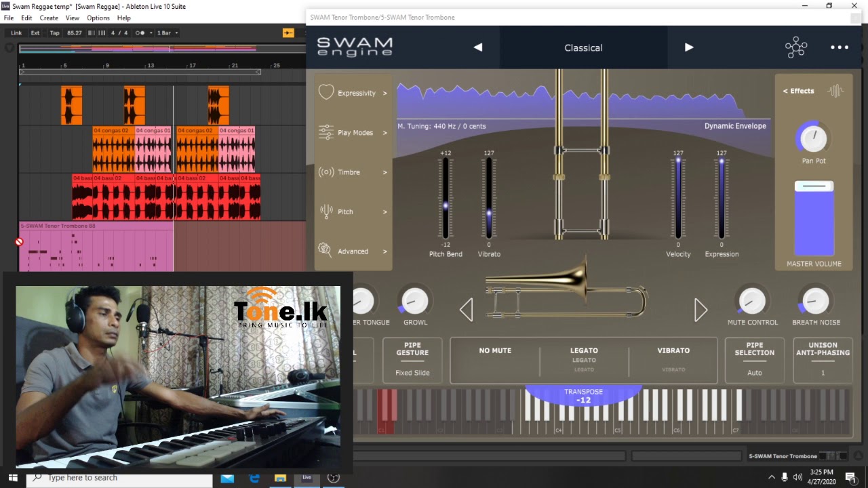The image size is (868, 488).
Task: Show next instrument with right triangle arrow
Action: (x=701, y=310)
